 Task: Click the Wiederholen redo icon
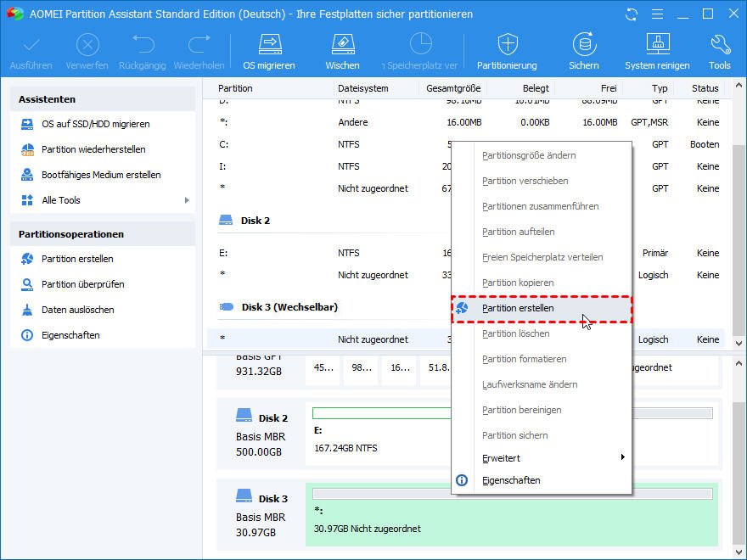click(x=199, y=45)
